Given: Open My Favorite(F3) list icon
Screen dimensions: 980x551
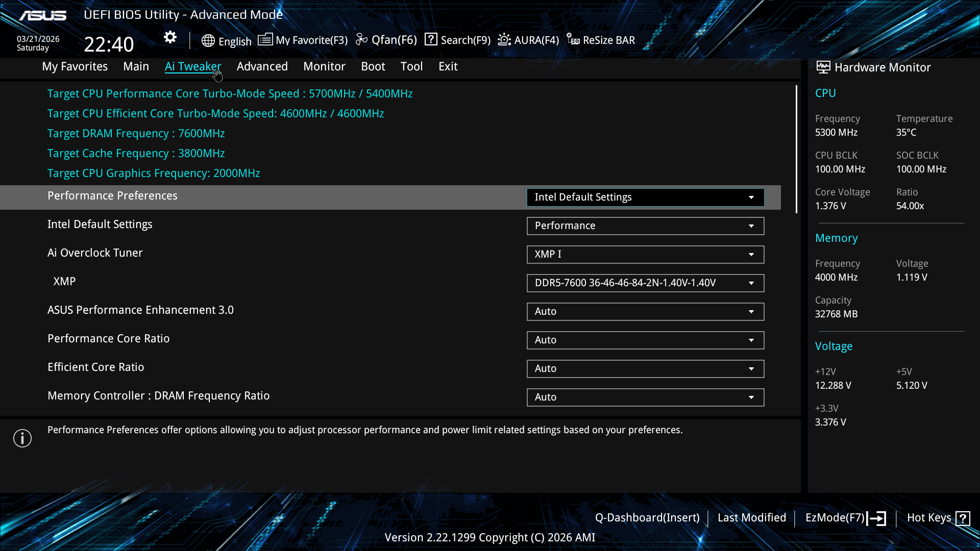Looking at the screenshot, I should [x=265, y=40].
